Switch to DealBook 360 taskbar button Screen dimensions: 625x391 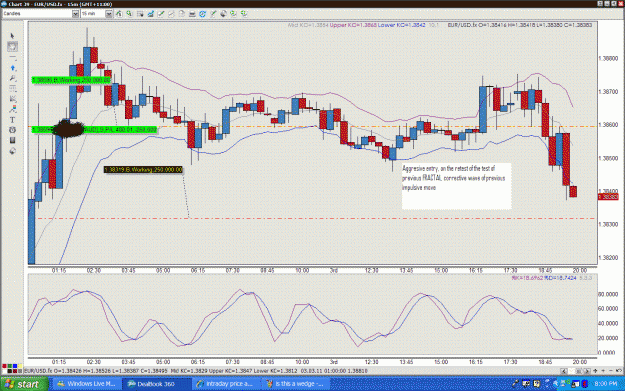tap(156, 384)
